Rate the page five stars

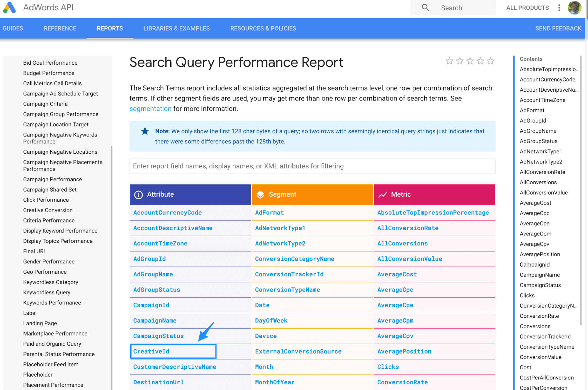click(x=491, y=61)
